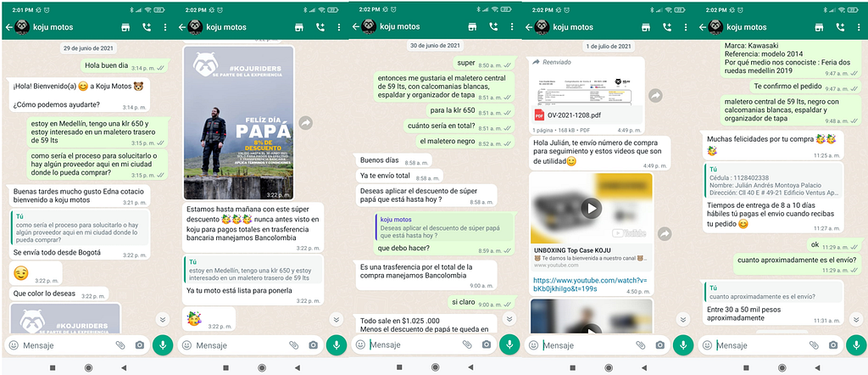
Task: Tap back arrow in the 29 de junio chat
Action: 8,27
